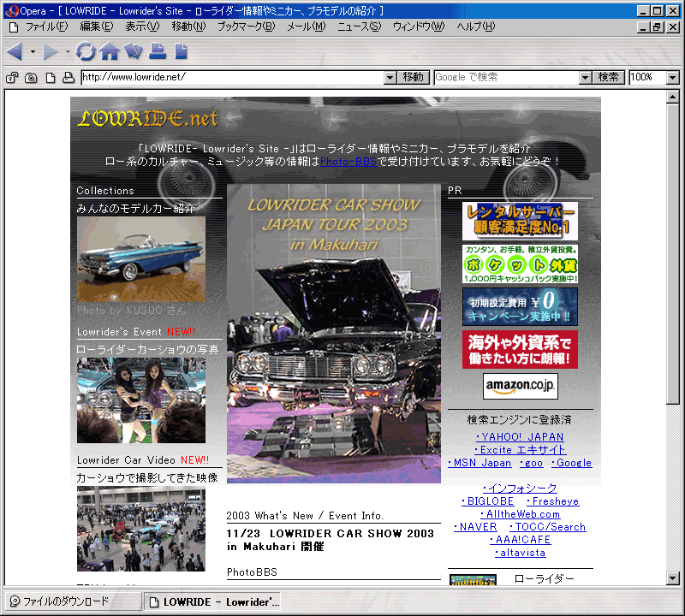Toggle document mode page icon
685x616 pixels.
[51, 78]
